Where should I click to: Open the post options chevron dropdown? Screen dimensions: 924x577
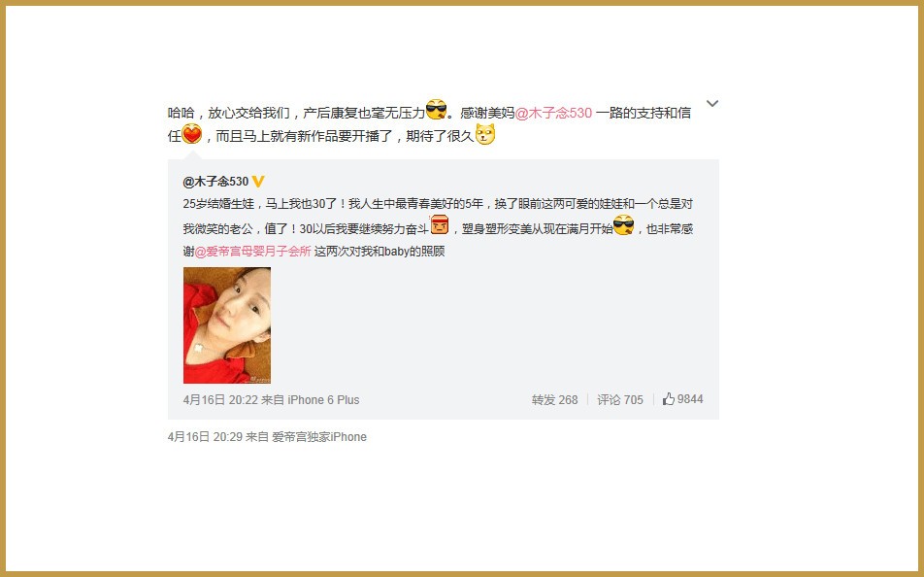tap(711, 104)
